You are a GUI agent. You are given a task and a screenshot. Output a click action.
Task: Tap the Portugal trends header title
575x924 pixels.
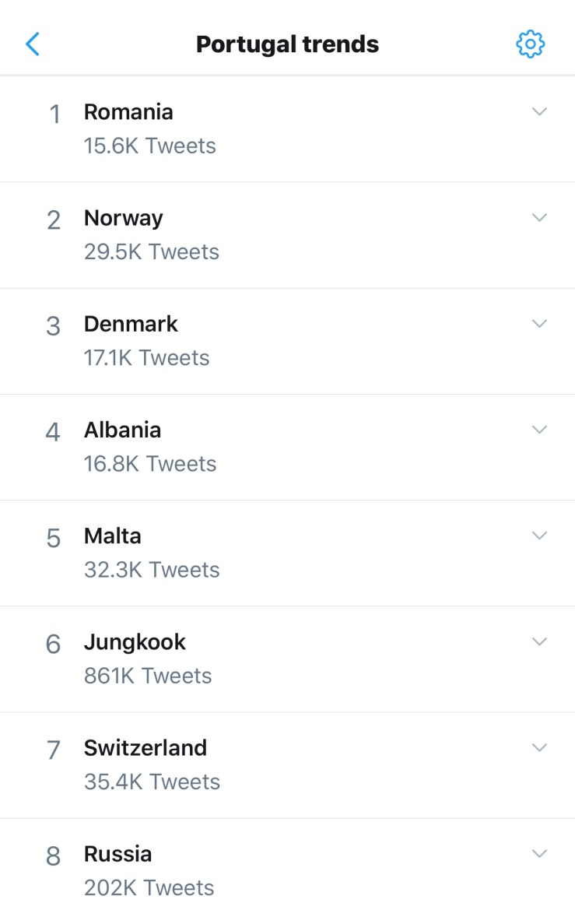[287, 44]
